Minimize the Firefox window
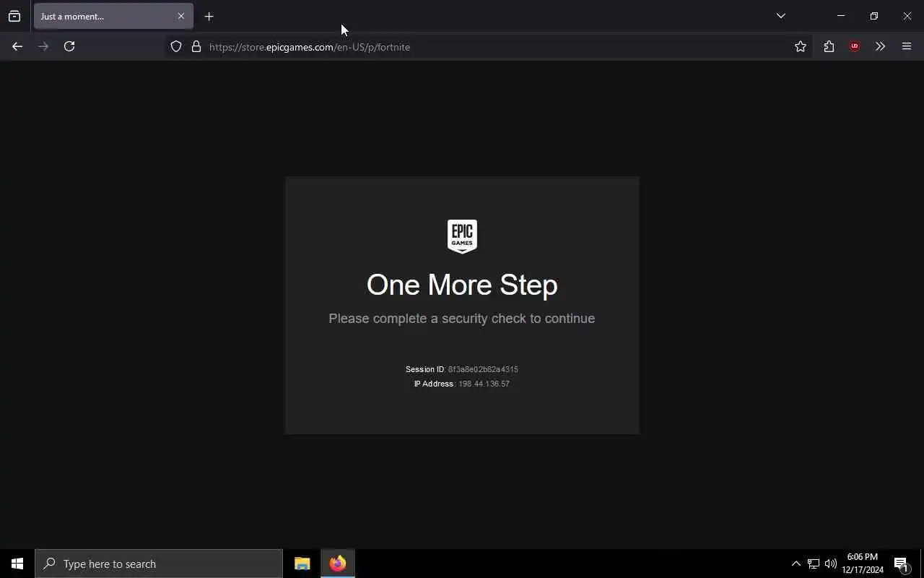Screen dimensions: 924x578 click(841, 16)
